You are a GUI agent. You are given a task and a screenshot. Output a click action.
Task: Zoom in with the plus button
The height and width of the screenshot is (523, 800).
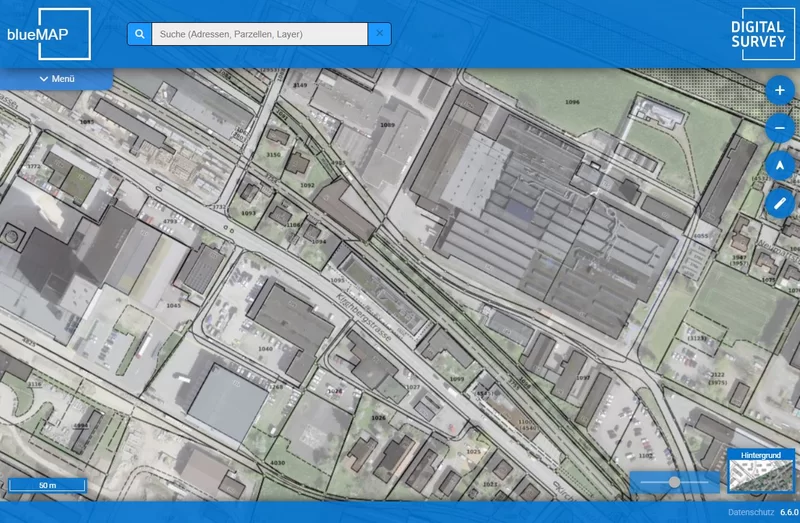pyautogui.click(x=780, y=90)
